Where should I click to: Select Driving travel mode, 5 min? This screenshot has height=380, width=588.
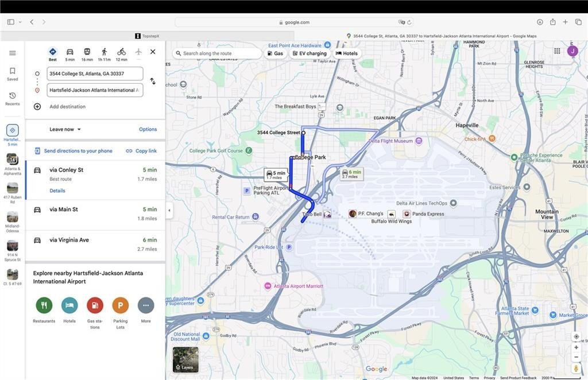click(69, 54)
